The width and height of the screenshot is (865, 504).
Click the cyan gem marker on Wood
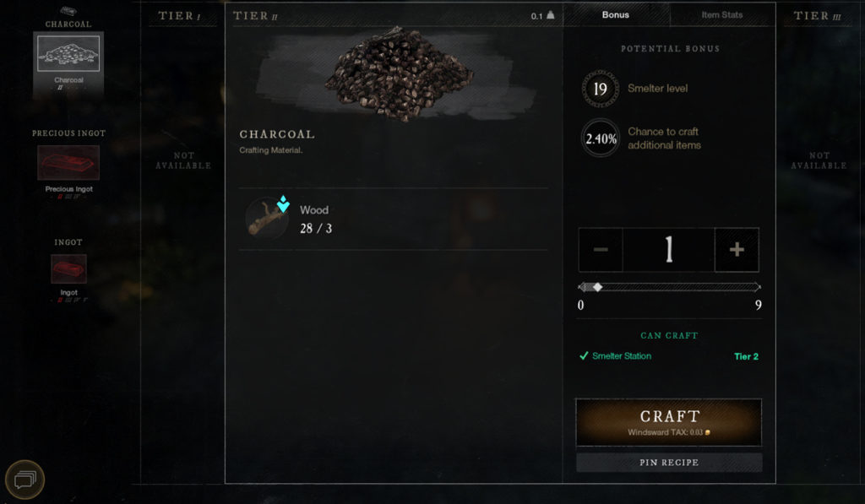(x=283, y=204)
